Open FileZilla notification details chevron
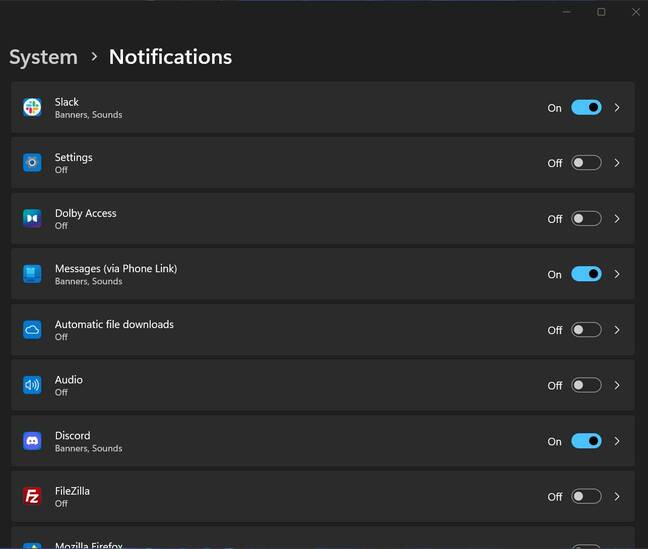The height and width of the screenshot is (549, 648). coord(617,496)
